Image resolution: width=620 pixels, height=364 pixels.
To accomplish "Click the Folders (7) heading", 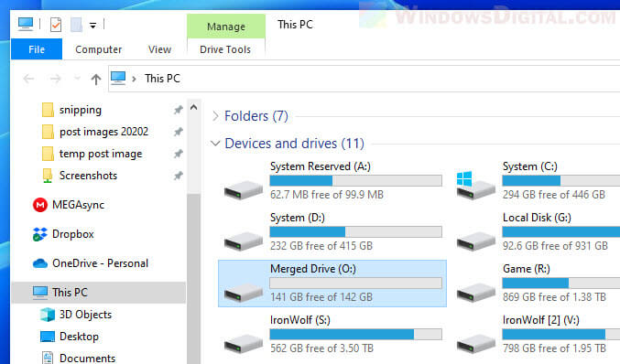I will pos(256,116).
